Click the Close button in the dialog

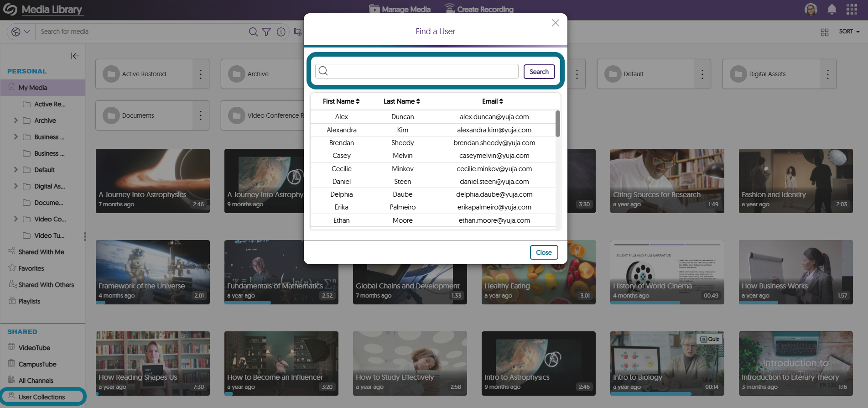(544, 252)
